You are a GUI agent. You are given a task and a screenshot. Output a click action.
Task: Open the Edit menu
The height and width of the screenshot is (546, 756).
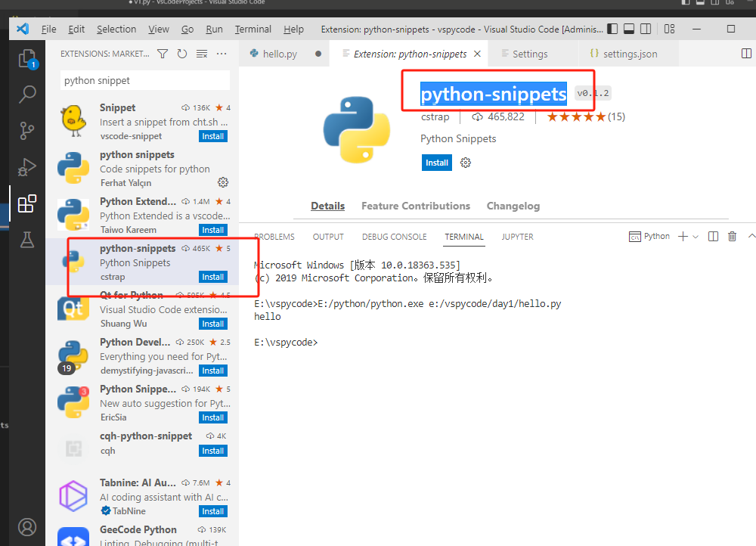pyautogui.click(x=76, y=29)
